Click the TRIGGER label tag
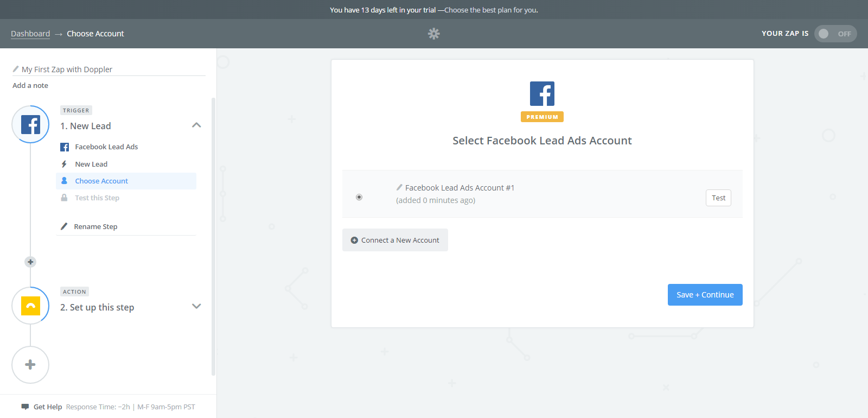Screen dimensions: 868x418 (x=76, y=110)
